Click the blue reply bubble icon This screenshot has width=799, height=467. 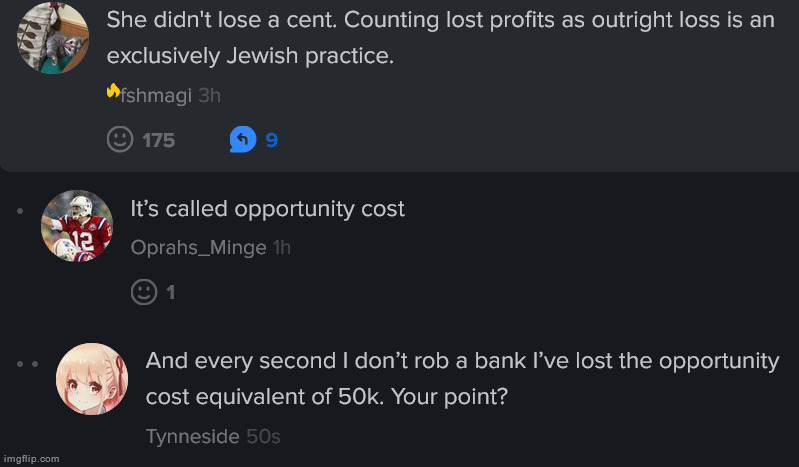click(x=243, y=139)
